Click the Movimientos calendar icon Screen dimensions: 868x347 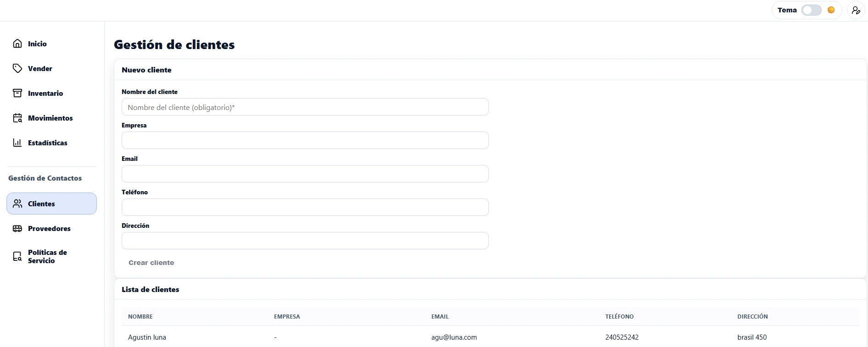point(17,118)
